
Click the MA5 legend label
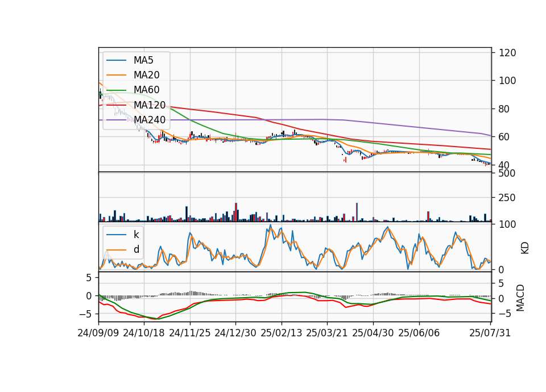143,60
